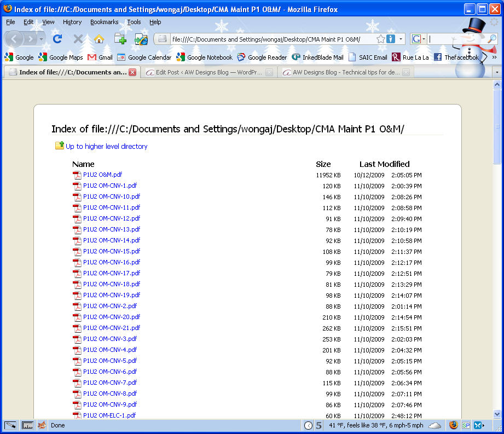Open the address bar history dropdown
This screenshot has width=504, height=434.
(401, 39)
